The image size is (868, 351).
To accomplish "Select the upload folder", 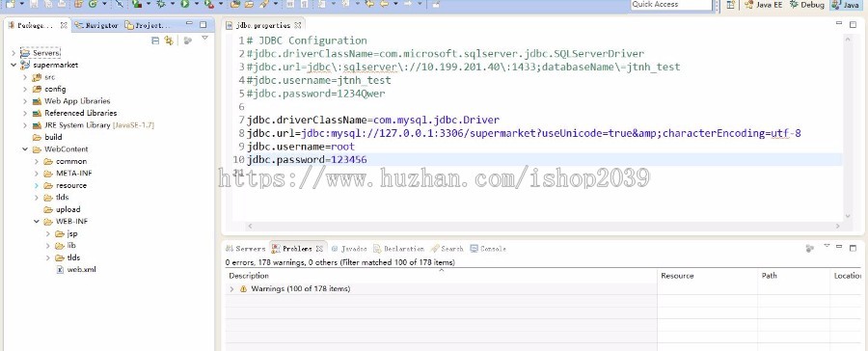I will tap(62, 209).
